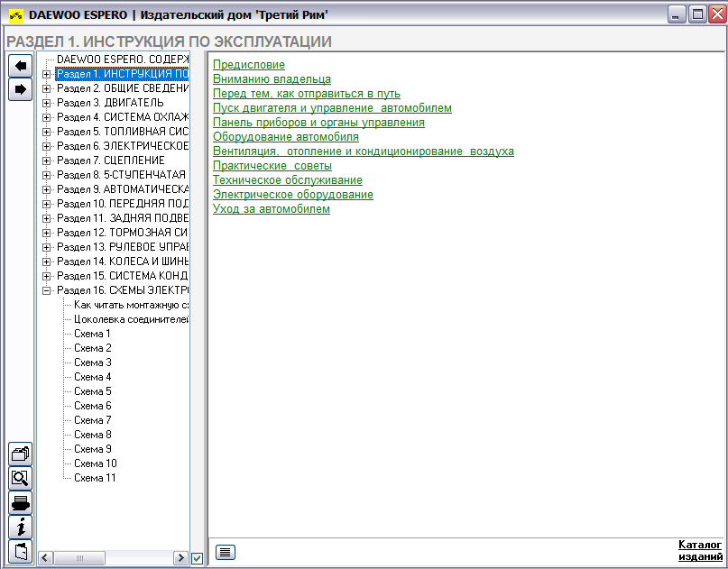728x569 pixels.
Task: Select 'Как читать монтажную' tree item
Action: pyautogui.click(x=132, y=305)
